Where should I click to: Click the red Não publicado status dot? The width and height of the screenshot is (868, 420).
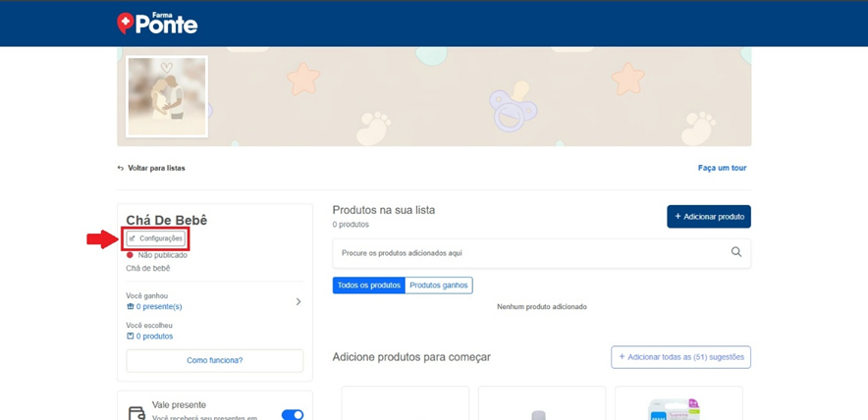130,255
